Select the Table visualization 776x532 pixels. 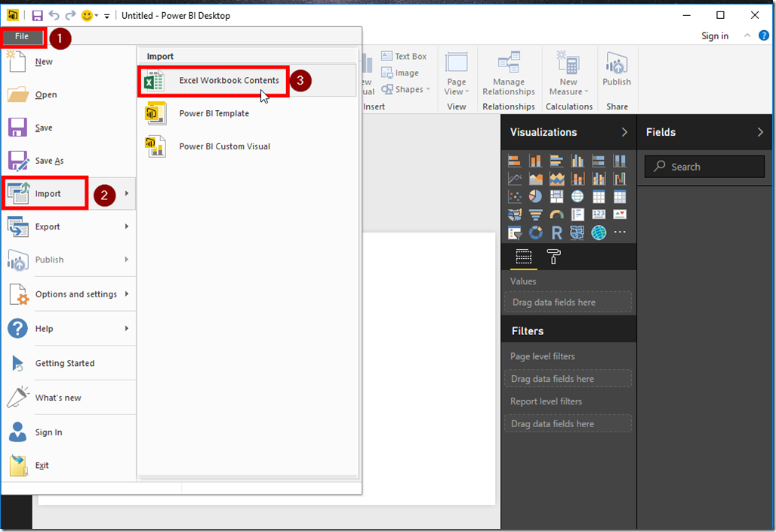click(599, 196)
